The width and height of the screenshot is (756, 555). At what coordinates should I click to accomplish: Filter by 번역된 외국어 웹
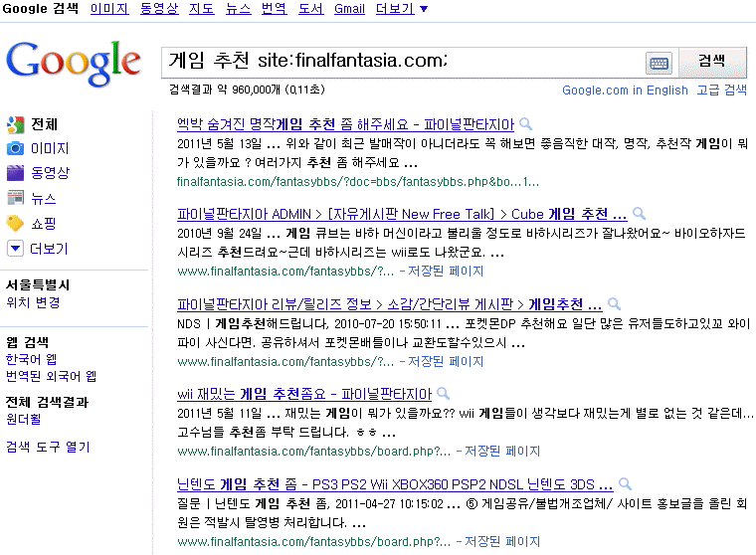pyautogui.click(x=51, y=376)
